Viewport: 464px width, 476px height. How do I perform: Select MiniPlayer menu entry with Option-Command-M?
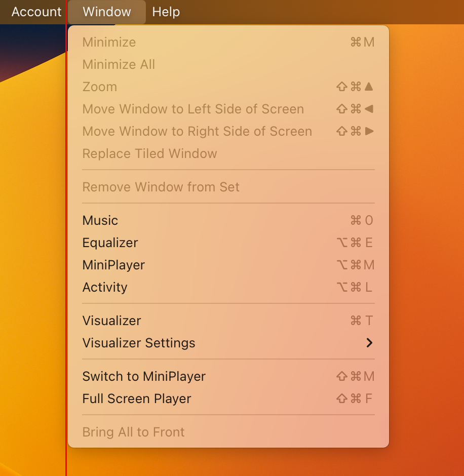(228, 265)
